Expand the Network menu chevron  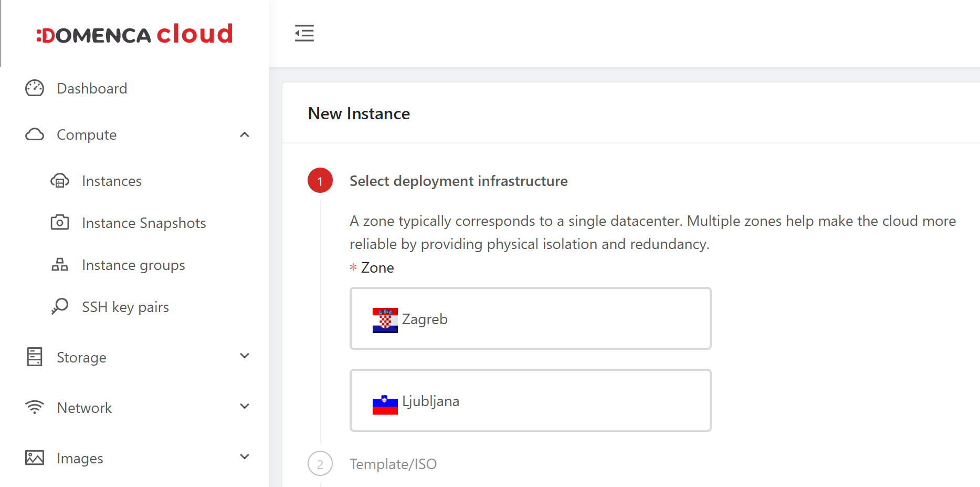point(245,407)
